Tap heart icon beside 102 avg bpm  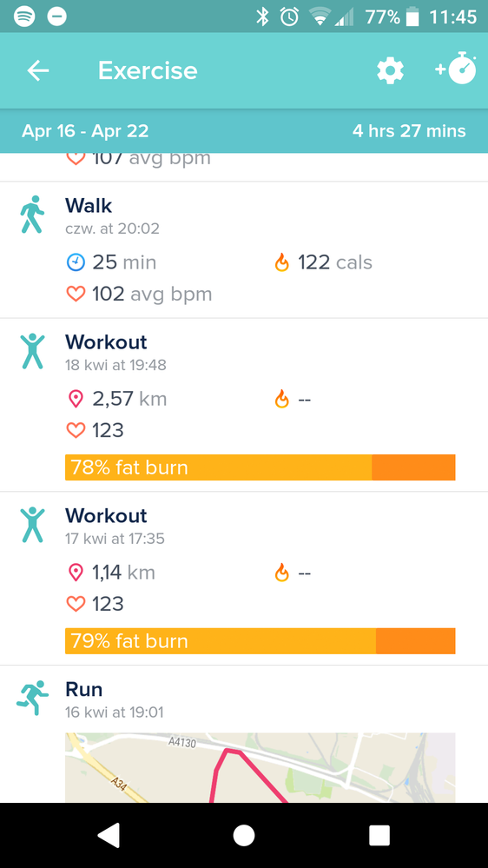[x=76, y=294]
